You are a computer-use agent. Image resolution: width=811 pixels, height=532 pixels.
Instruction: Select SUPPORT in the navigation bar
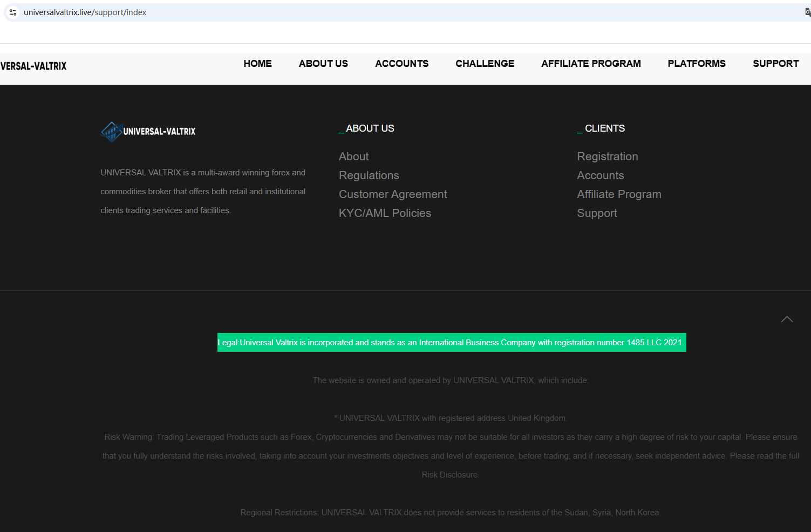[x=775, y=64]
